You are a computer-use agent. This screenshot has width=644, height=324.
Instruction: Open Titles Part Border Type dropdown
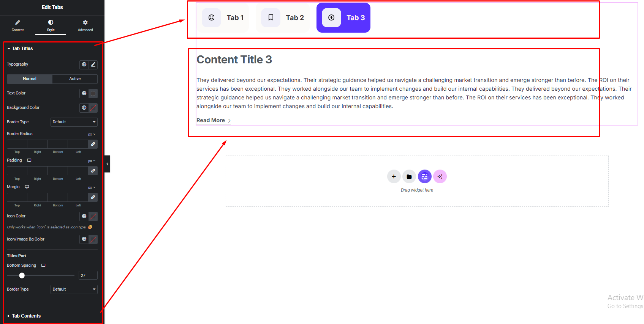[74, 289]
